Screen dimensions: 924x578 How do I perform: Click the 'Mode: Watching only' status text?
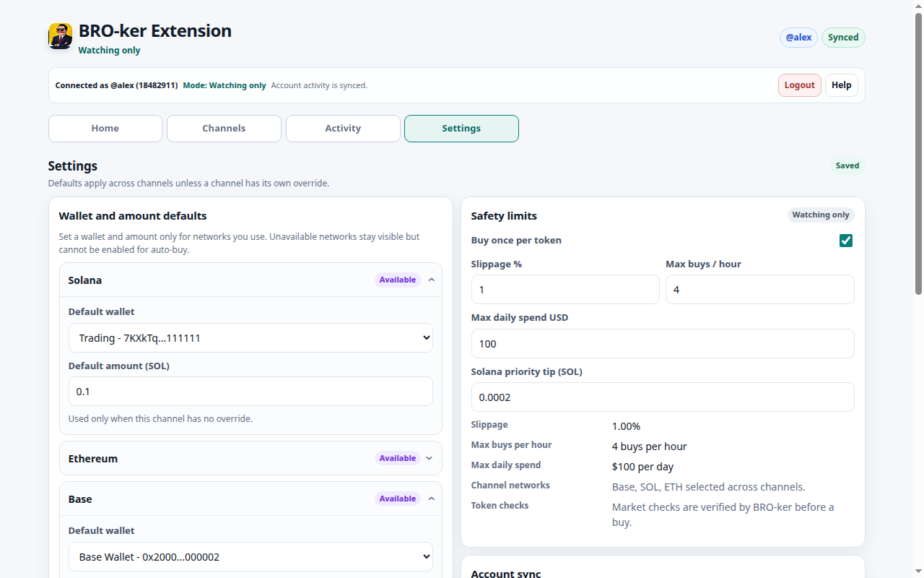click(x=225, y=85)
